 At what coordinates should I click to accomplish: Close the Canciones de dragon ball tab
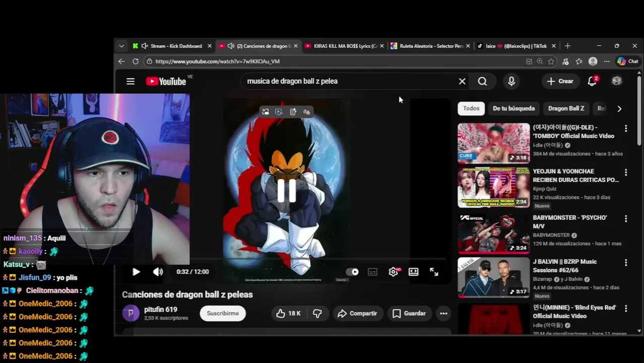(x=296, y=46)
